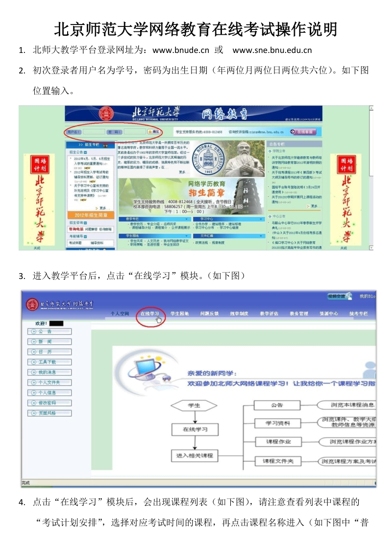Switch to 统考专栏 navigation tab
Image resolution: width=392 pixels, height=555 pixels.
(359, 314)
